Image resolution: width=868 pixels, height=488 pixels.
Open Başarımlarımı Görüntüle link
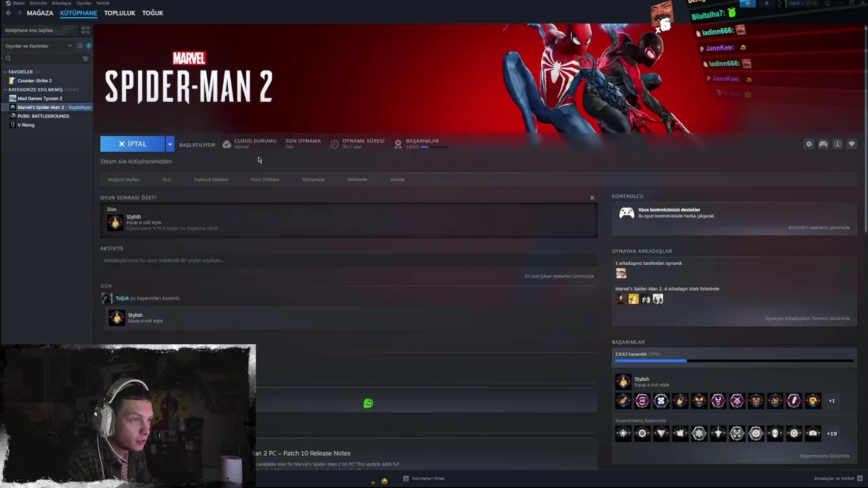(825, 456)
